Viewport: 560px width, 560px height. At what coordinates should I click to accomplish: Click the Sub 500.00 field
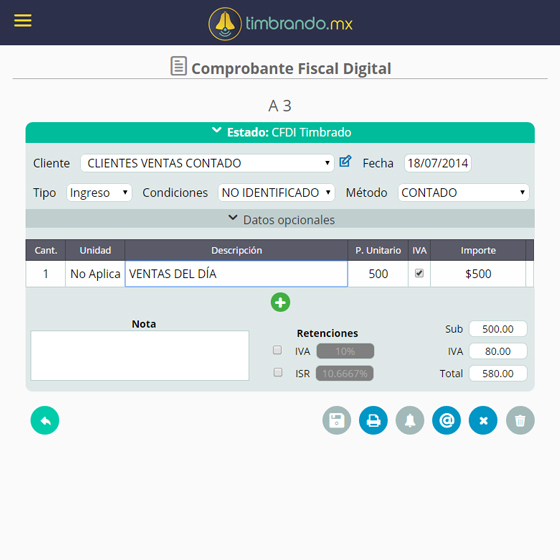pyautogui.click(x=498, y=329)
